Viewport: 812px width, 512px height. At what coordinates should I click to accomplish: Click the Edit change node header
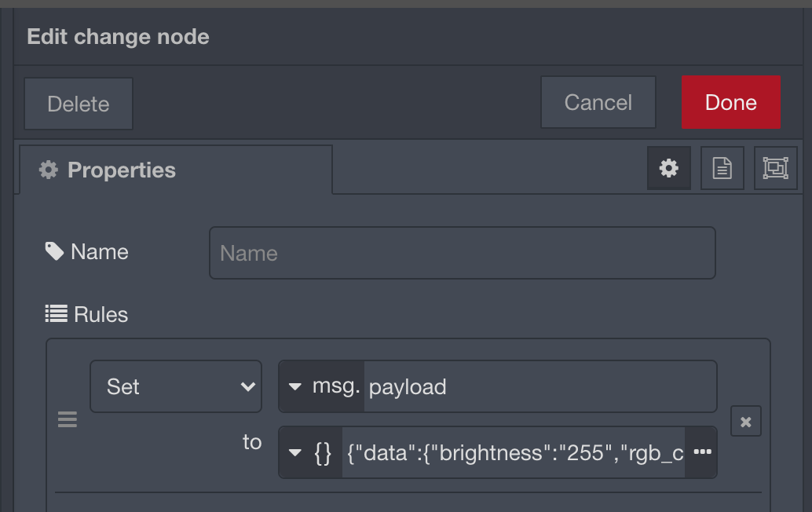(x=117, y=36)
